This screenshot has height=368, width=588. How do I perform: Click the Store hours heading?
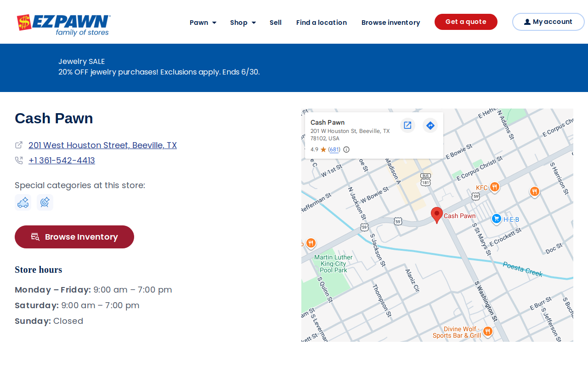click(x=39, y=270)
